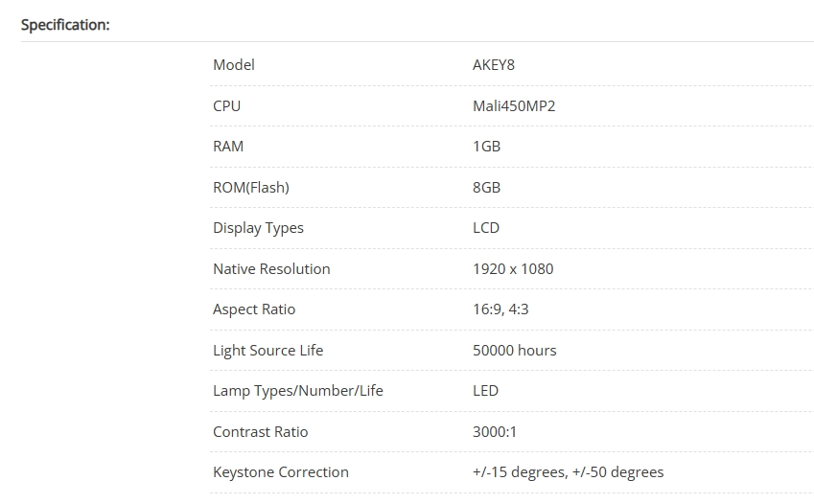Screen dimensions: 814x504
Task: Click the 8GB storage value
Action: click(486, 188)
